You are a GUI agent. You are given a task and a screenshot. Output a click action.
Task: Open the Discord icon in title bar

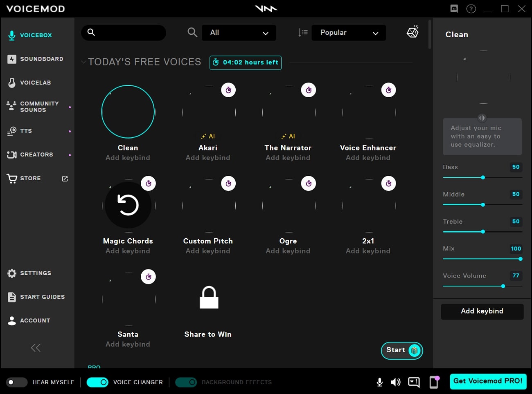tap(454, 9)
